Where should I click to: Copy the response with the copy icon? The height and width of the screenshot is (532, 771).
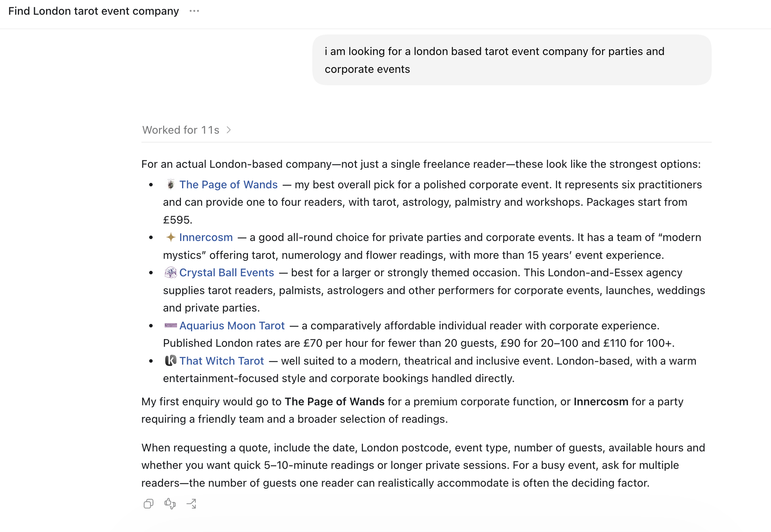click(148, 503)
